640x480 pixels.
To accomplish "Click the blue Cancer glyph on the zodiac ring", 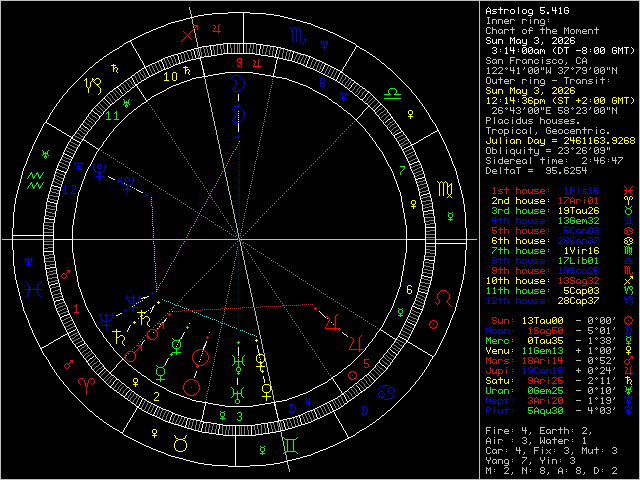I will 387,393.
